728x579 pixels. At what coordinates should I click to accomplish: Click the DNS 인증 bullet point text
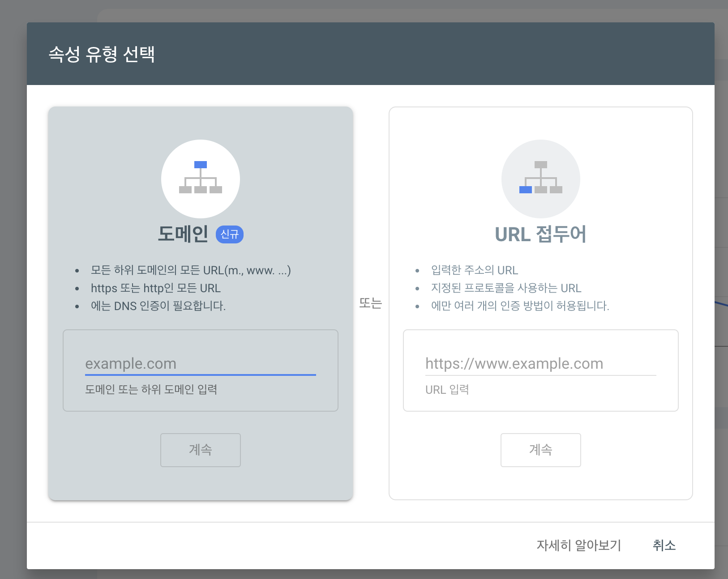pos(156,306)
